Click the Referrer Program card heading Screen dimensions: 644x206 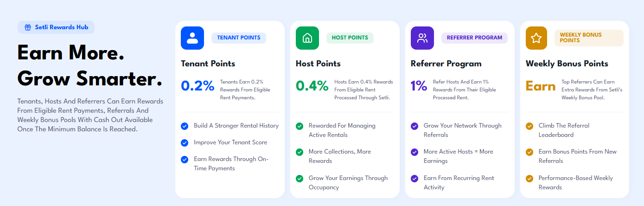446,64
